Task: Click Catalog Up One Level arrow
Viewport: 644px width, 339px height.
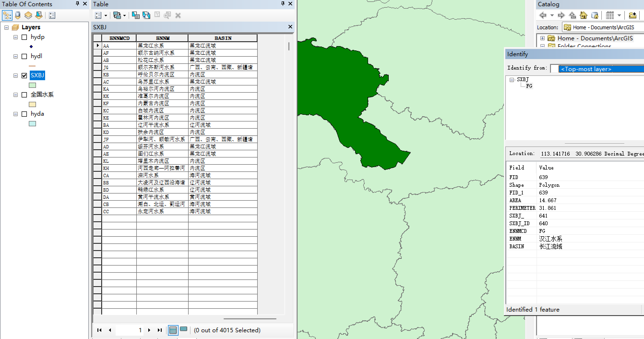Action: [x=572, y=16]
